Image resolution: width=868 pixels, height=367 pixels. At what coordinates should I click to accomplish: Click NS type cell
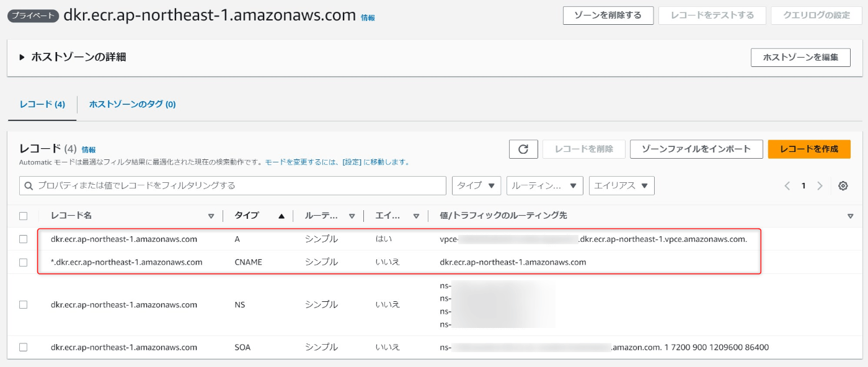240,305
